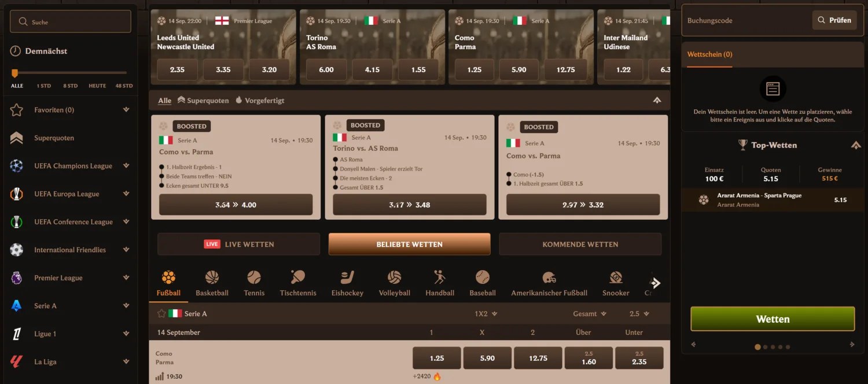
Task: Click the UEFA Conference League logo icon
Action: [x=17, y=222]
